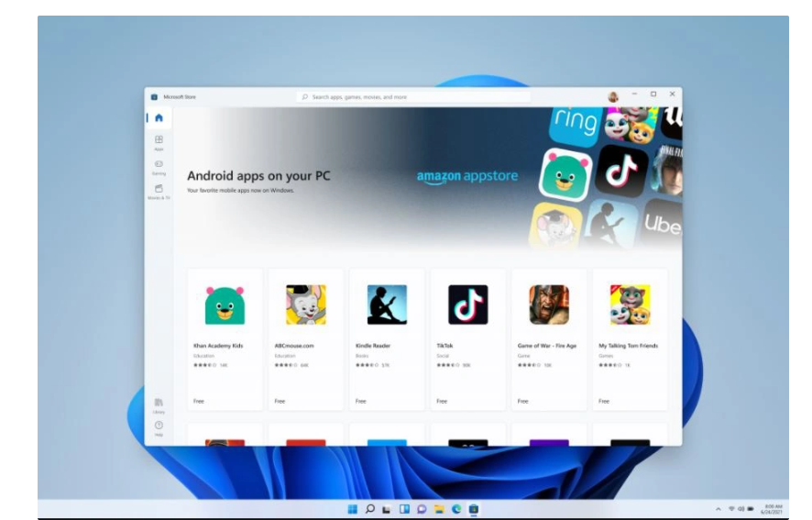
Task: Click the Education category under Khan Academy Kids
Action: pyautogui.click(x=203, y=356)
